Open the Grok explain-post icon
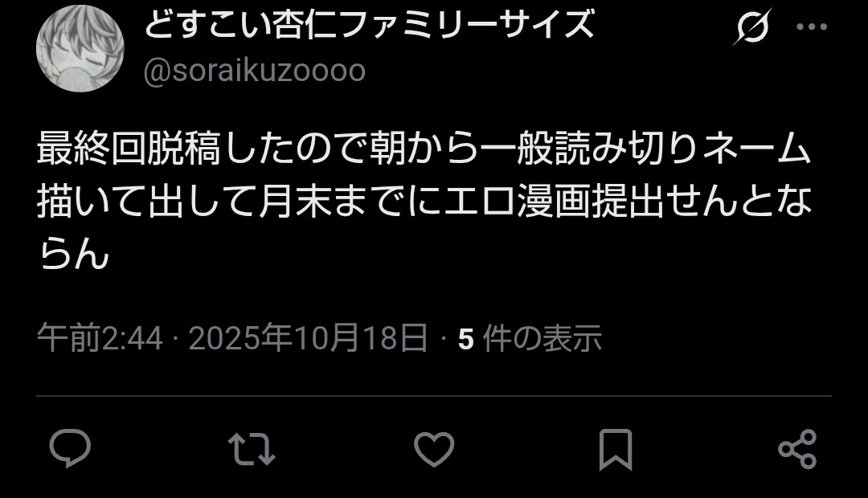This screenshot has width=868, height=498. click(752, 26)
